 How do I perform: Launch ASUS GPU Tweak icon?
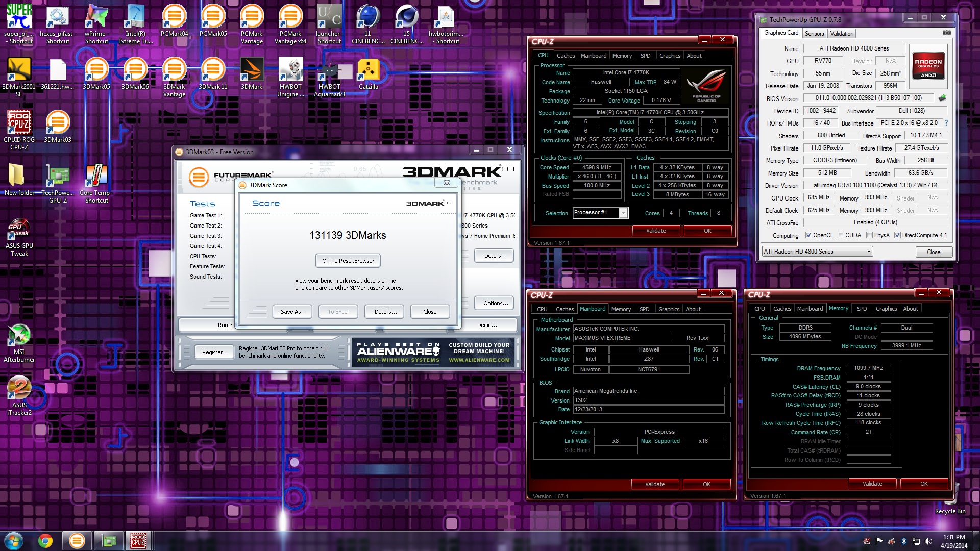pos(19,237)
